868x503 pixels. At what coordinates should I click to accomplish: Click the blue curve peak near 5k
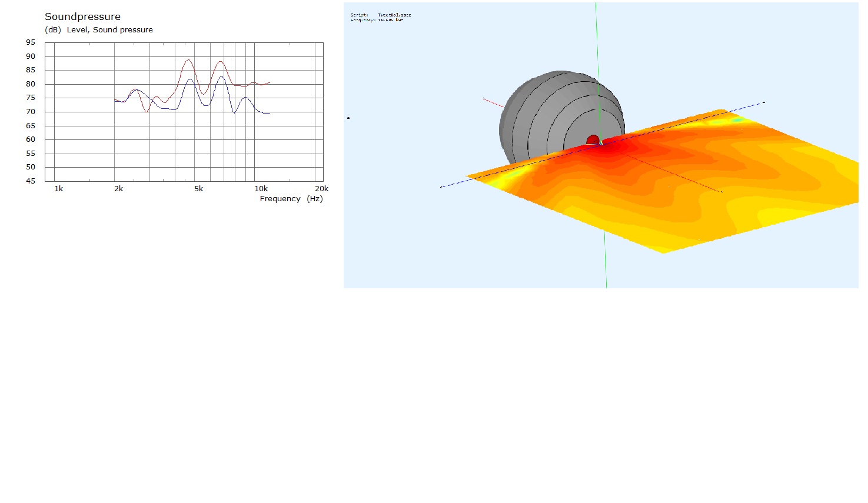(189, 79)
